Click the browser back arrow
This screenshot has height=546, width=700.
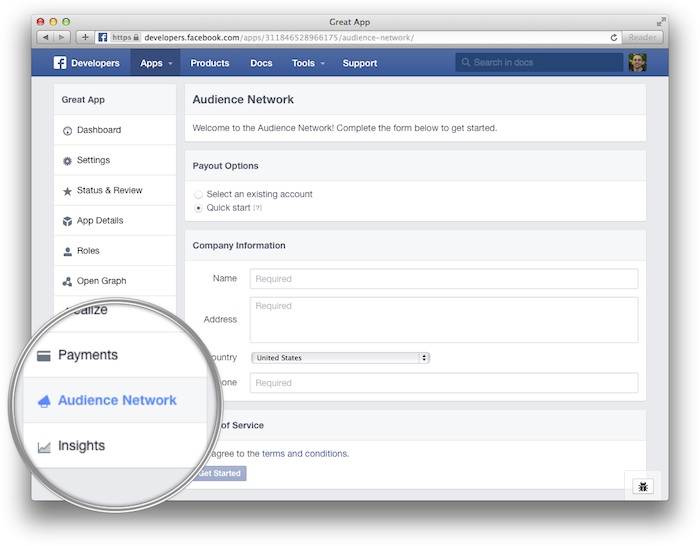[46, 38]
